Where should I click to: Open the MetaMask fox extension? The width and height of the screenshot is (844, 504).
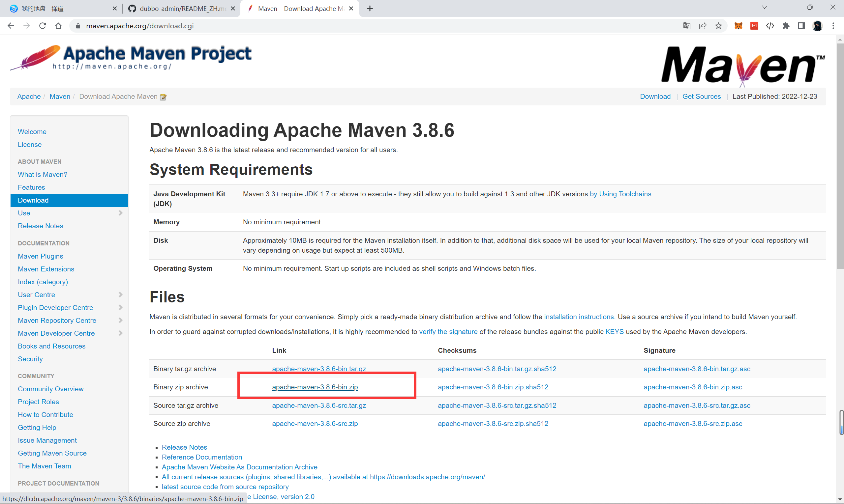[x=738, y=26]
